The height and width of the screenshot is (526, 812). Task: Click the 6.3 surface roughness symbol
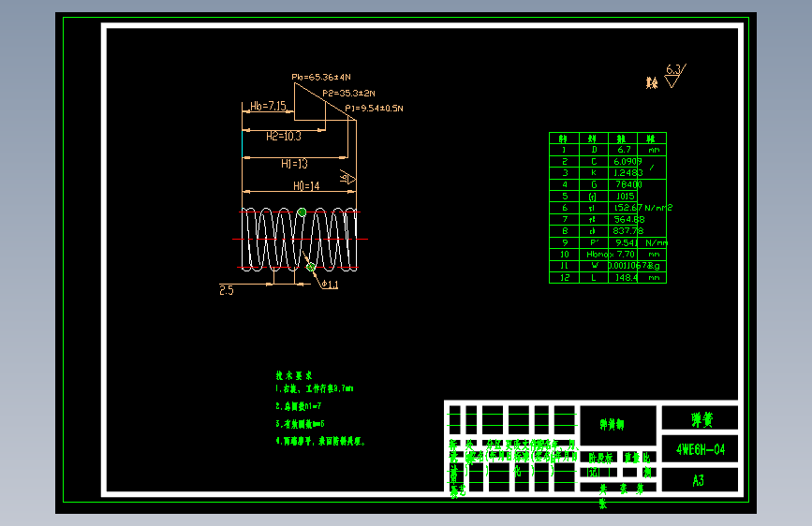click(x=675, y=76)
